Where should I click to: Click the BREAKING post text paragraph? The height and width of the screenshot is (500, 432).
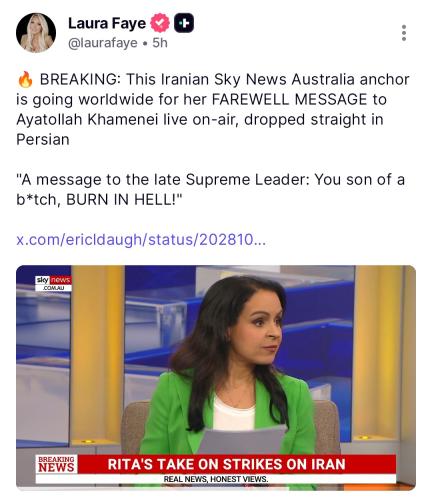pyautogui.click(x=213, y=109)
